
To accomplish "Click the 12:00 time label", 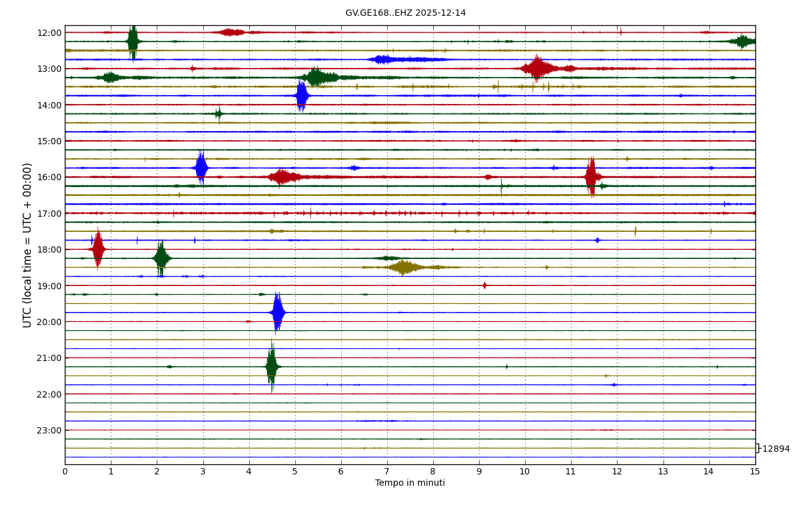I will (50, 33).
